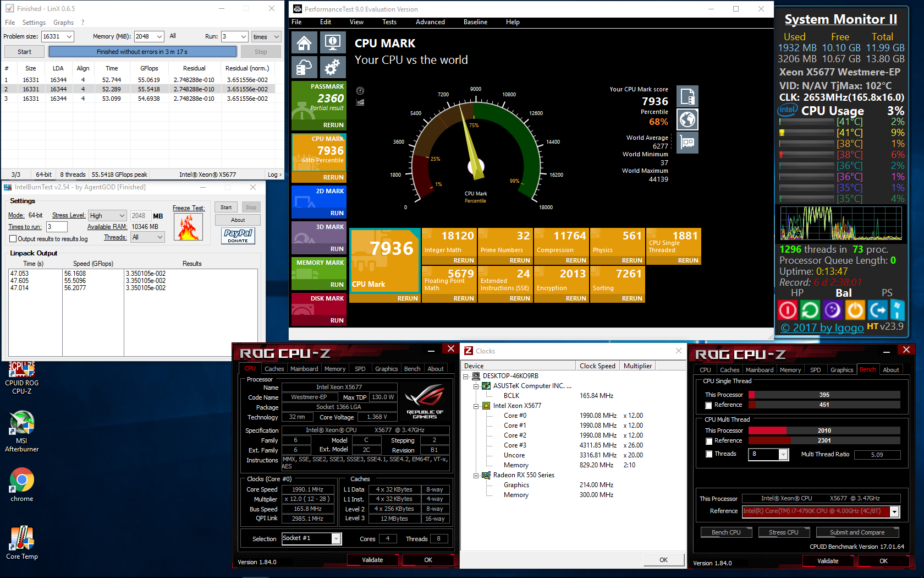Switch to Mainboard tab in left CPU-Z

tap(304, 369)
